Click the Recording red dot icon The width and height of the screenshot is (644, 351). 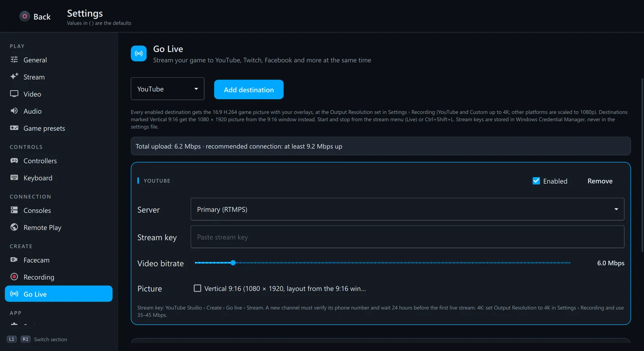point(14,277)
